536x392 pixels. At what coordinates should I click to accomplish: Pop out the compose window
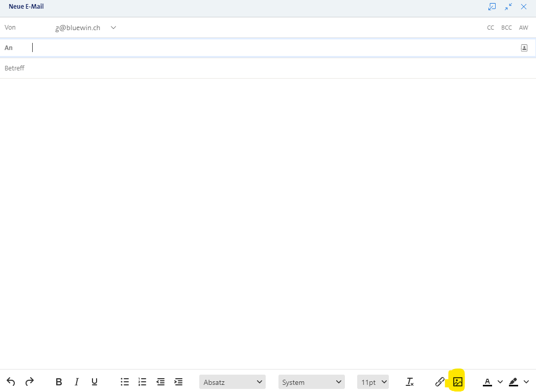pos(492,7)
